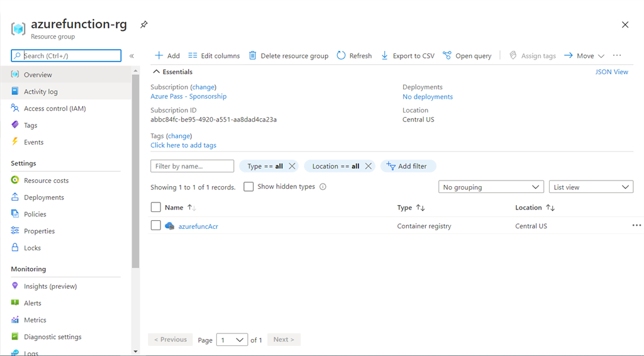This screenshot has width=644, height=356.
Task: Click the Alerts icon
Action: (x=15, y=303)
